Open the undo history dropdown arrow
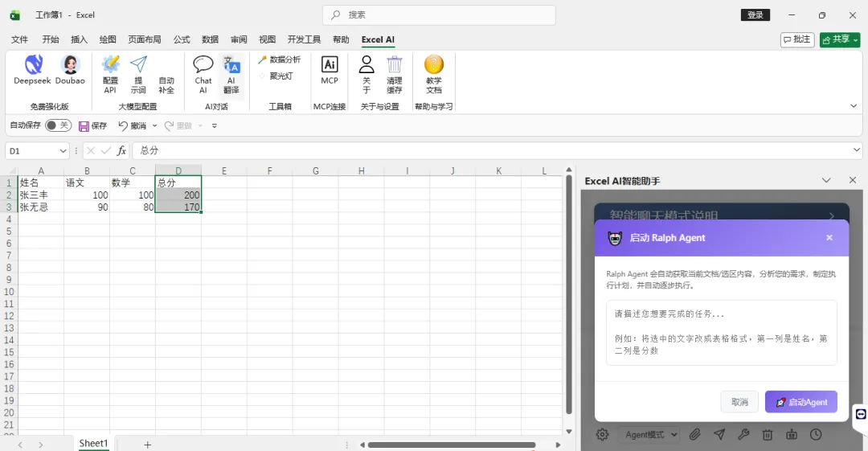The width and height of the screenshot is (868, 451). [x=155, y=126]
